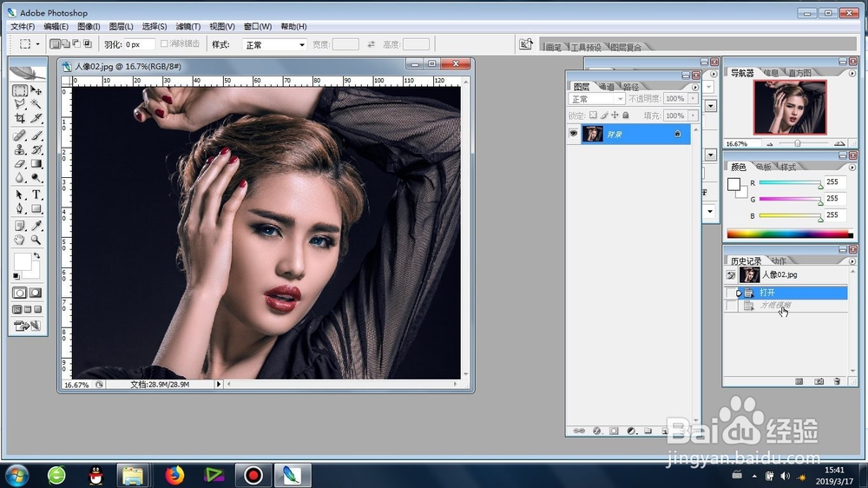Pick the Hand tool
Viewport: 868px width, 488px height.
coord(19,240)
